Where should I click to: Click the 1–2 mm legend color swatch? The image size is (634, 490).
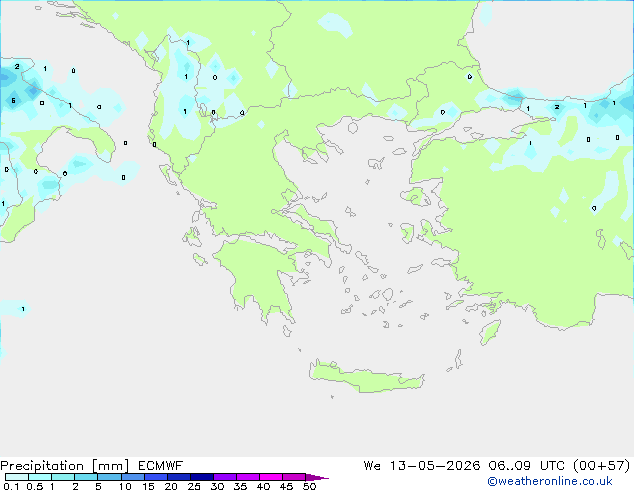63,477
